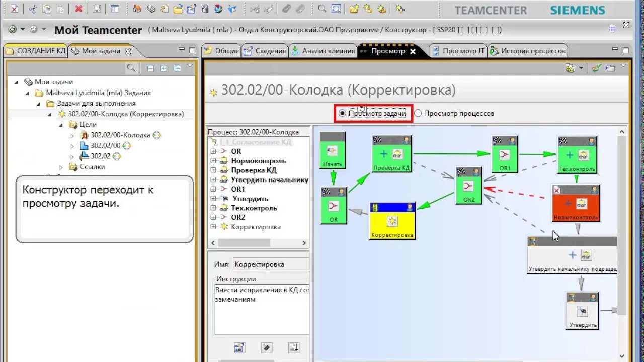Click the open folder toolbar icon
Screen dimensions: 644x362
pyautogui.click(x=178, y=9)
